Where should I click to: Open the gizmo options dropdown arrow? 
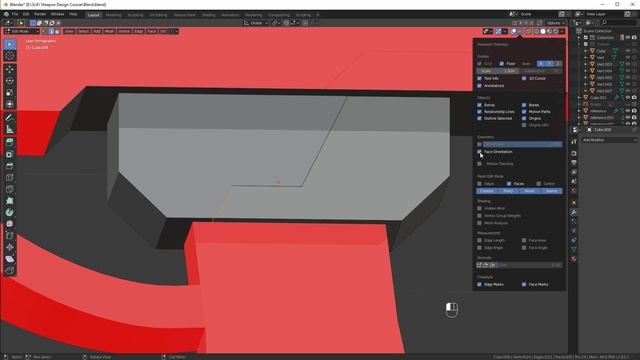pos(505,31)
